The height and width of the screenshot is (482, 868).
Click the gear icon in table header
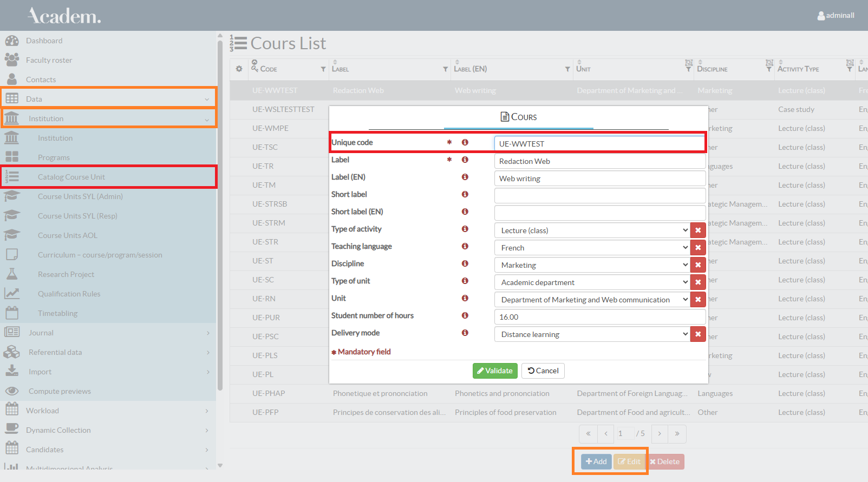[239, 69]
